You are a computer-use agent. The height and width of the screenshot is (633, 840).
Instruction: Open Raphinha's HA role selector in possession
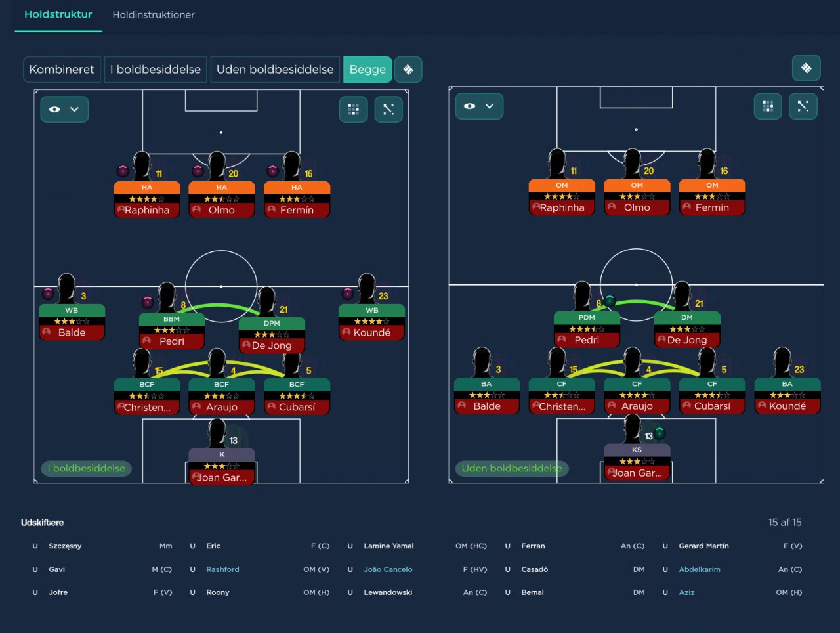[x=147, y=187]
